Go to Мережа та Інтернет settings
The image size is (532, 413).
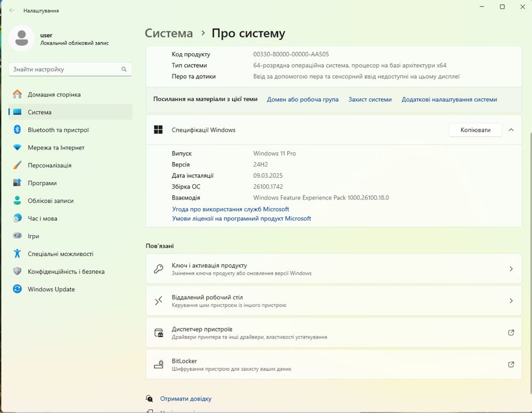70,147
